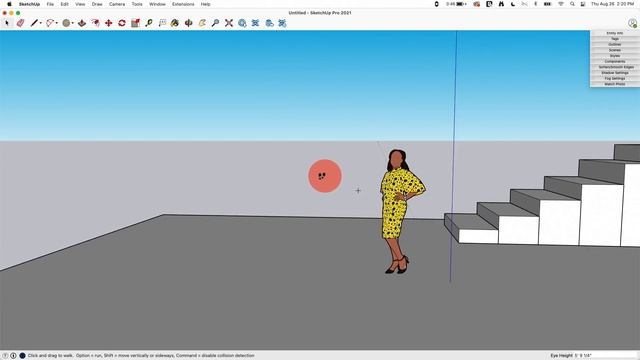Activate the Offset tool
Image resolution: width=640 pixels, height=360 pixels.
(x=96, y=23)
